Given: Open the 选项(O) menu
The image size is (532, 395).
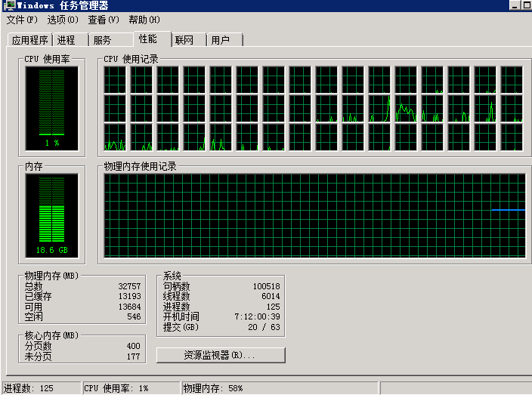Looking at the screenshot, I should tap(63, 20).
